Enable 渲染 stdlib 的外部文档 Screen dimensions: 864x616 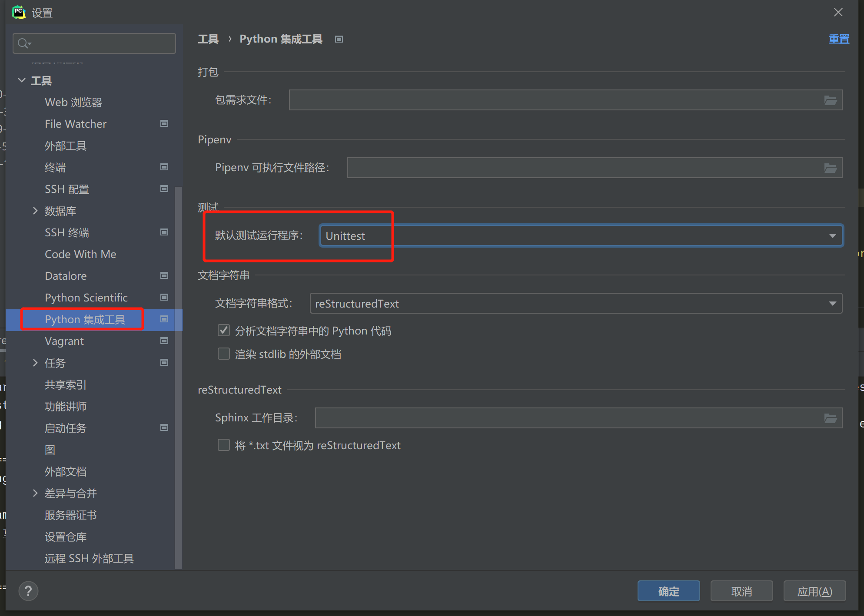[223, 354]
